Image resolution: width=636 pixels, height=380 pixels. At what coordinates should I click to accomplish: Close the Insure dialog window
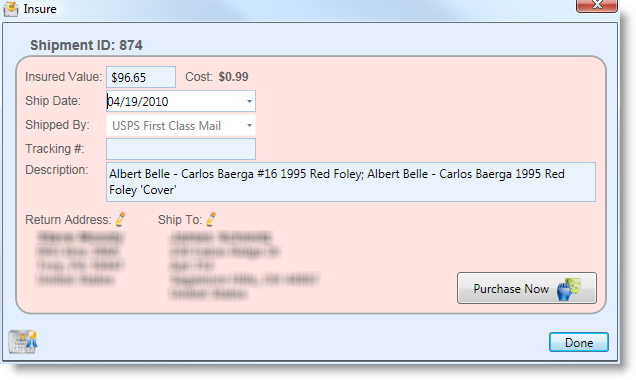597,5
